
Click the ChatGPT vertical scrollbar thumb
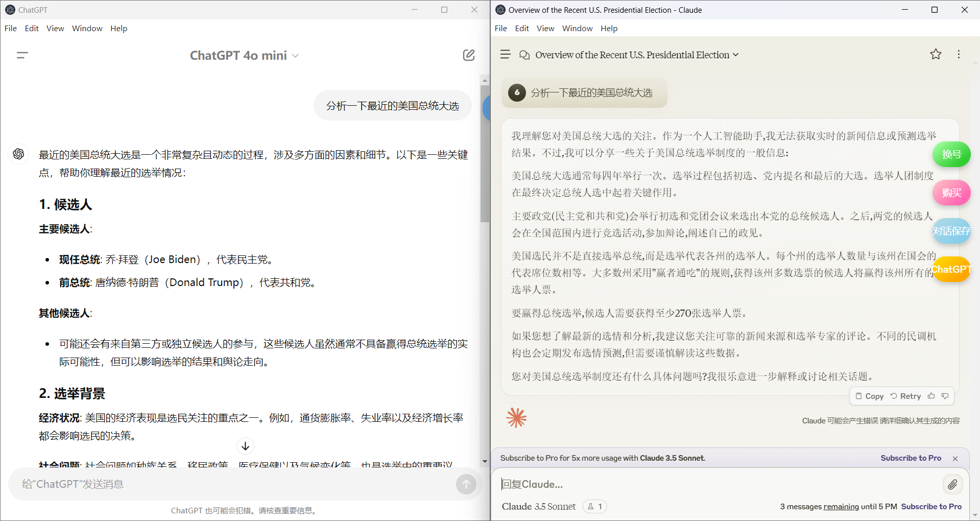(x=485, y=153)
